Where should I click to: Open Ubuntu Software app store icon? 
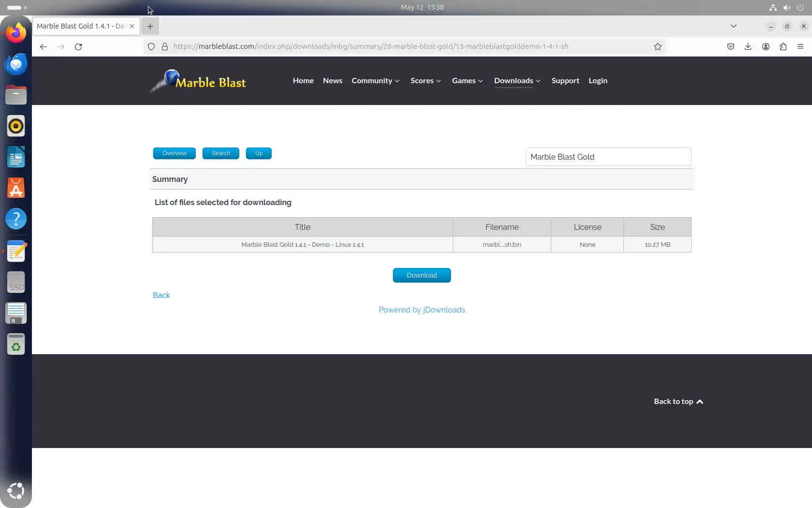tap(16, 188)
